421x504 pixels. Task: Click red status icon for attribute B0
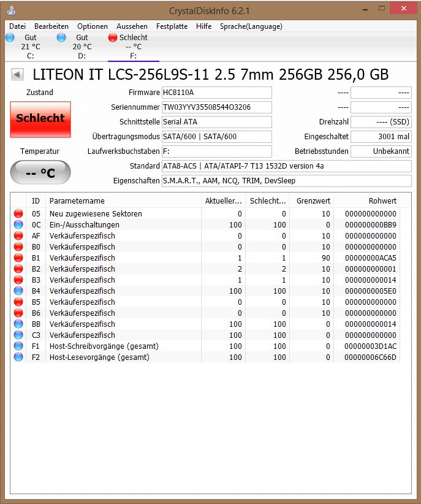point(18,247)
